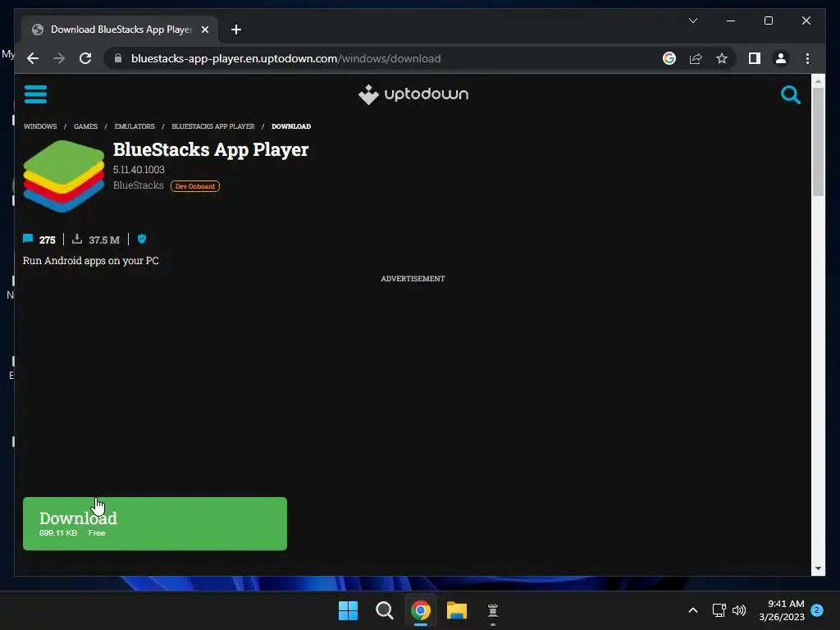Share this page icon
Image resolution: width=840 pixels, height=630 pixels.
[x=696, y=58]
